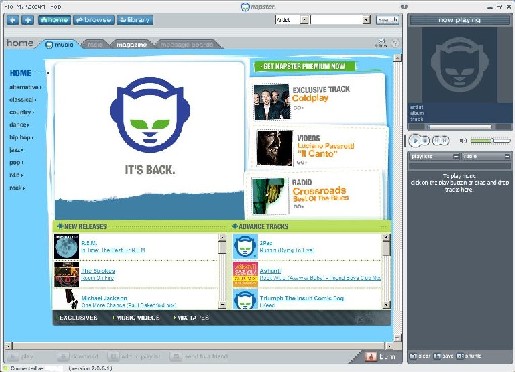Click the back arrow navigation button
This screenshot has height=372, width=515.
(x=13, y=20)
